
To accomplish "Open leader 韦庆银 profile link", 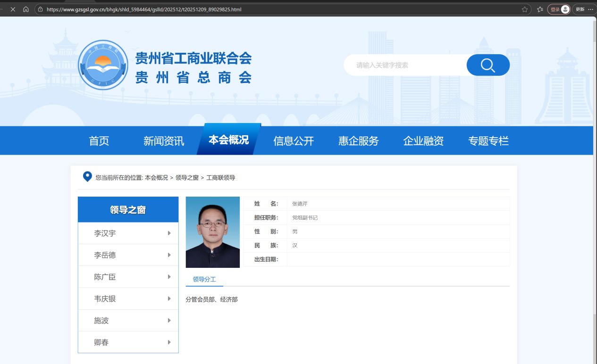I will 105,298.
